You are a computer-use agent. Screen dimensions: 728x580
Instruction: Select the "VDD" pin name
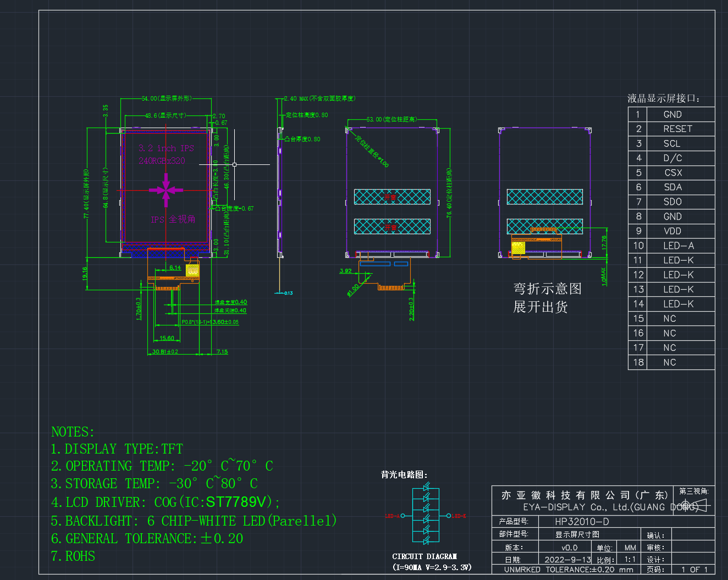[x=672, y=231]
